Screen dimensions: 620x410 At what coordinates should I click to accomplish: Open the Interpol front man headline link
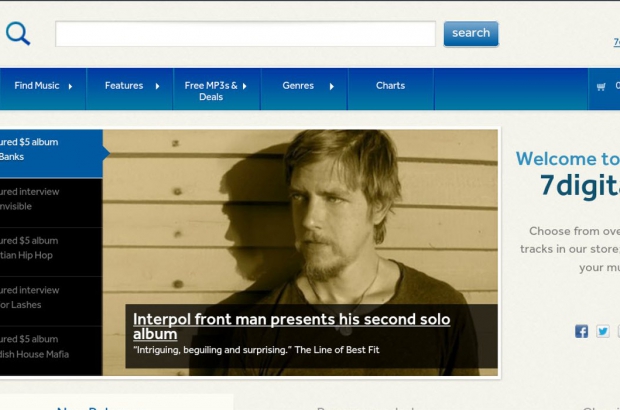(x=291, y=326)
